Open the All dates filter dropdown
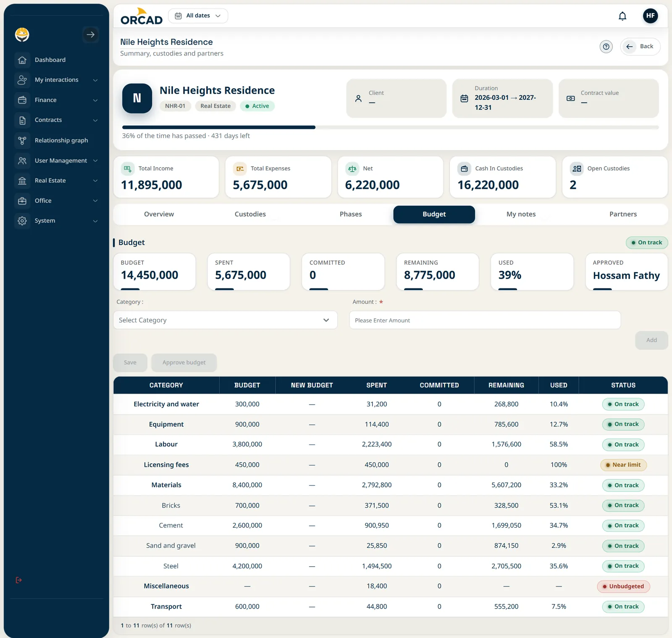The width and height of the screenshot is (672, 638). click(x=198, y=16)
